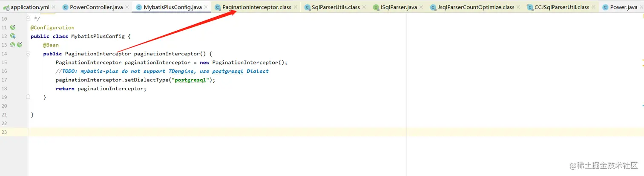
Task: Click line number 18 in the gutter
Action: (x=4, y=89)
